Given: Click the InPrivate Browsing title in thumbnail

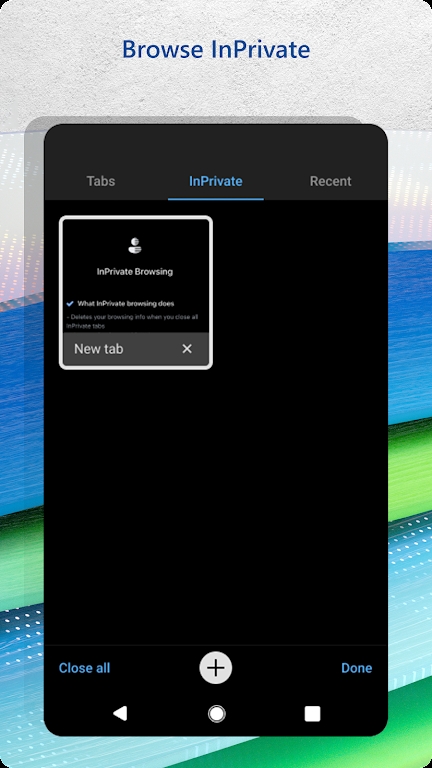Looking at the screenshot, I should (x=135, y=271).
